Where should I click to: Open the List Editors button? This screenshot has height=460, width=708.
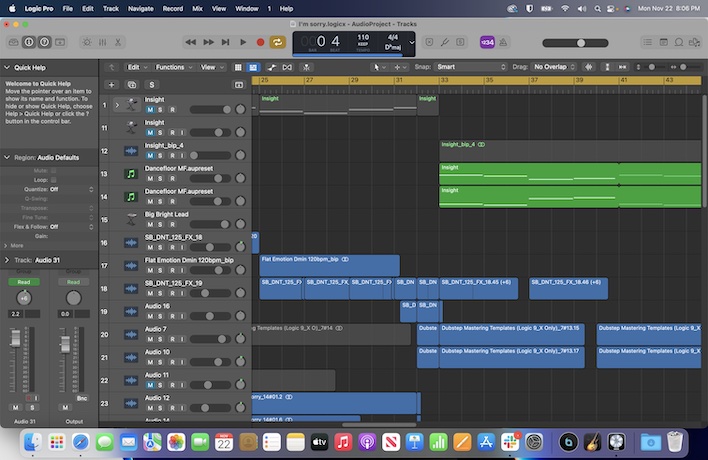(647, 42)
